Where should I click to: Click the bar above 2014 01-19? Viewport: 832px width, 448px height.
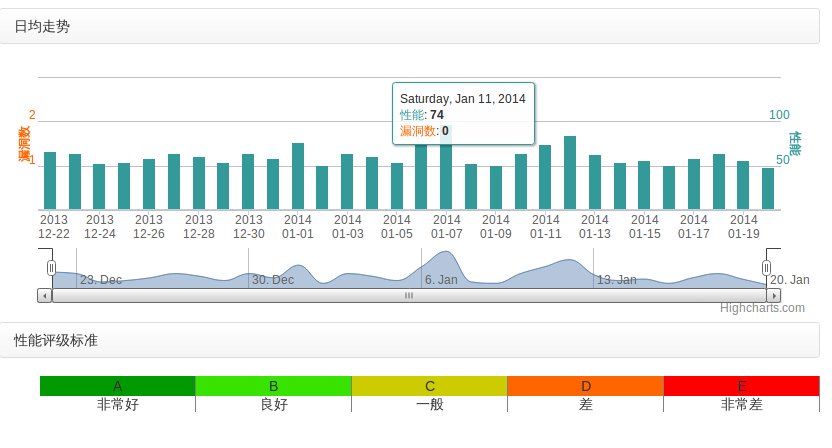click(x=743, y=185)
